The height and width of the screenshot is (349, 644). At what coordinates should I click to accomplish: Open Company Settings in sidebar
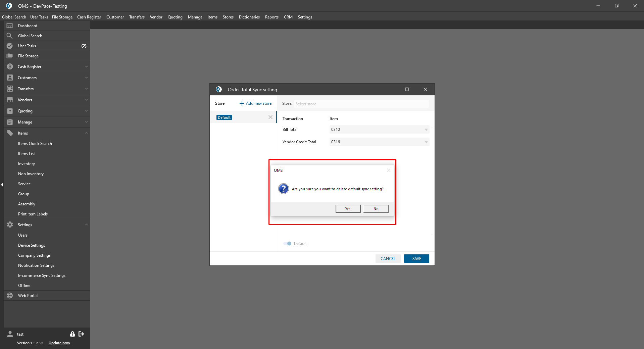point(35,255)
